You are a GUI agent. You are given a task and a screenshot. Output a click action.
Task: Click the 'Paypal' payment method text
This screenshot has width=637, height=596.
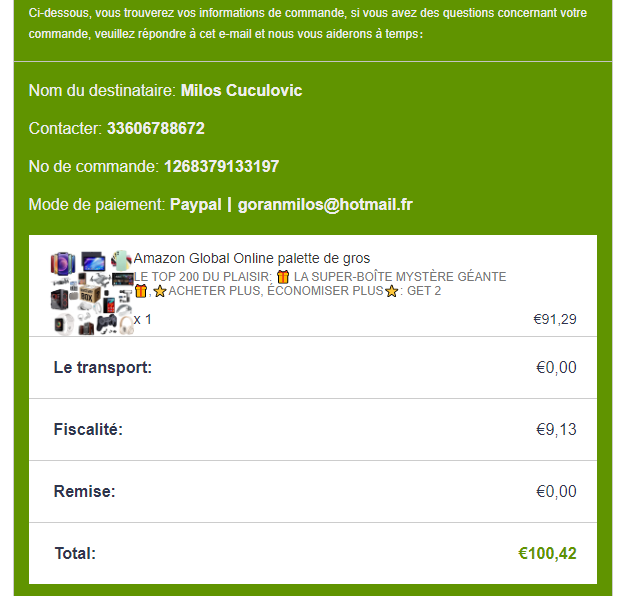pos(195,205)
